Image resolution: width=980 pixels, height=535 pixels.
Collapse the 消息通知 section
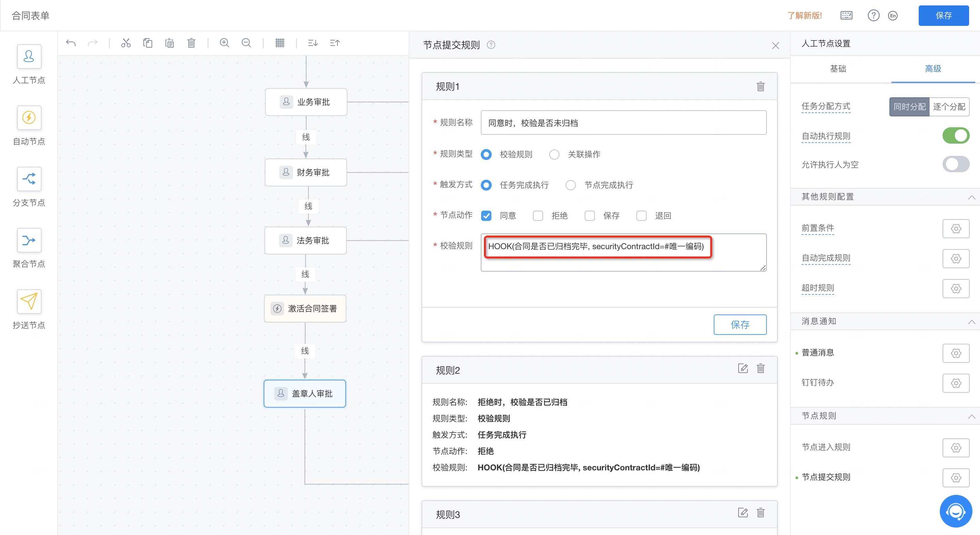(x=971, y=322)
